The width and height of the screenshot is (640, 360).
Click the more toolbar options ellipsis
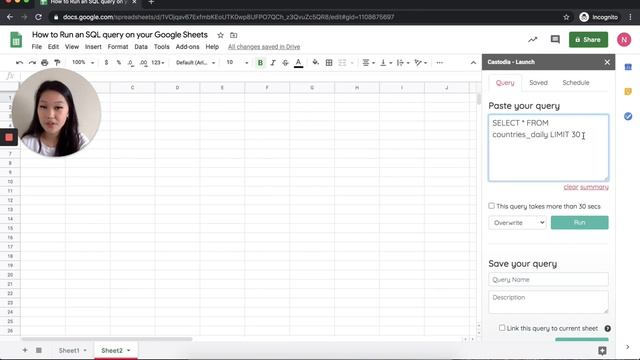pyautogui.click(x=440, y=63)
